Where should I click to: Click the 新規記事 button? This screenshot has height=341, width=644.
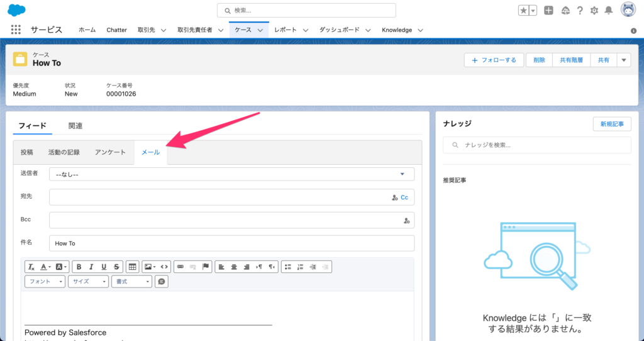(611, 124)
